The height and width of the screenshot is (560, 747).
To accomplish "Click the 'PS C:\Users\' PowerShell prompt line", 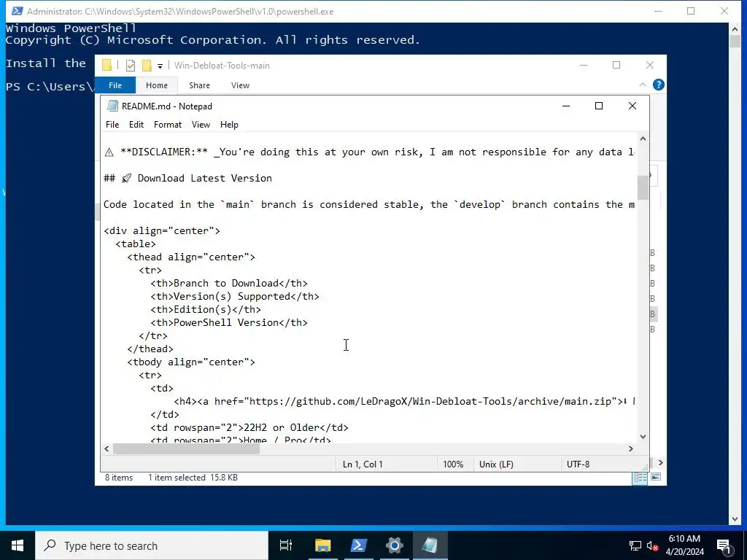I will pos(50,87).
